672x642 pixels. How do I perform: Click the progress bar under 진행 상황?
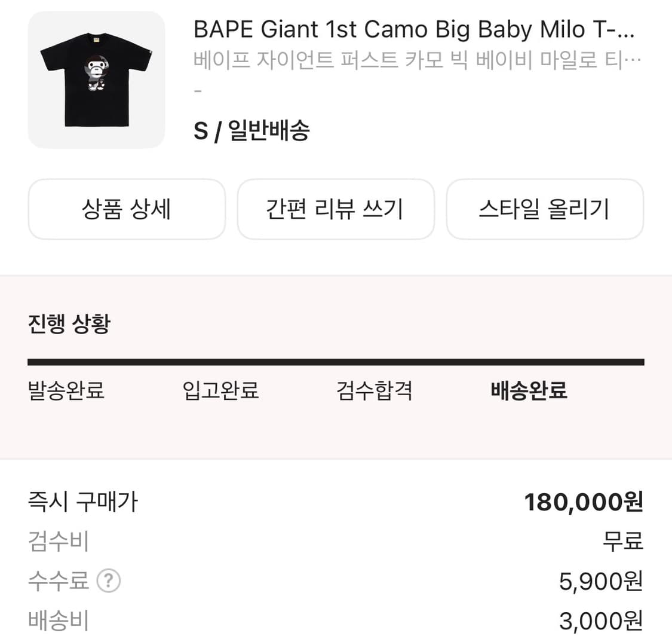pyautogui.click(x=336, y=361)
